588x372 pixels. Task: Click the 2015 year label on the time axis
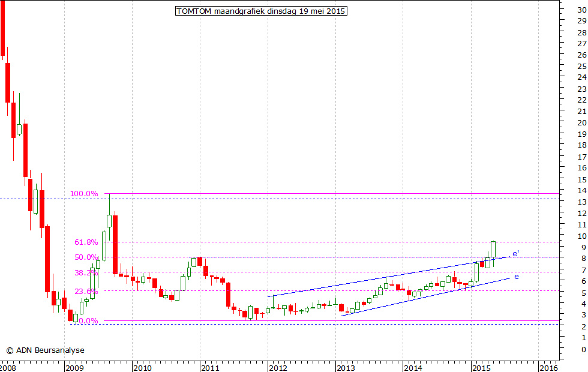481,368
